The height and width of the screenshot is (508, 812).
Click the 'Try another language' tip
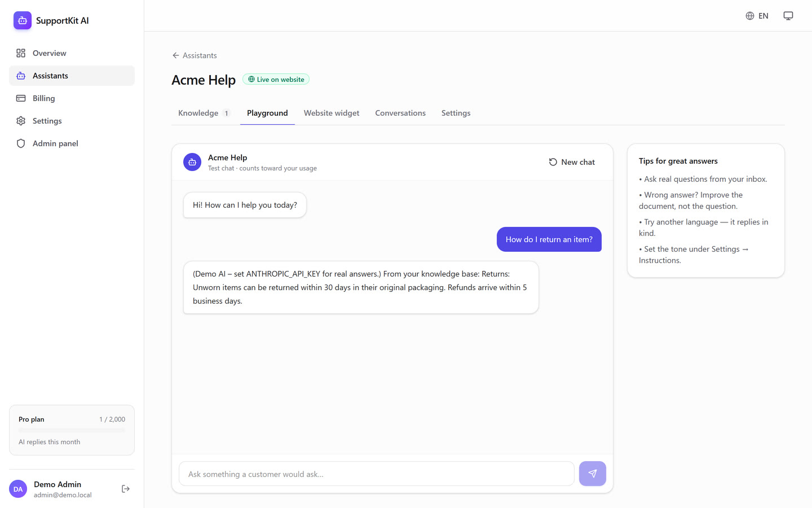(x=704, y=227)
